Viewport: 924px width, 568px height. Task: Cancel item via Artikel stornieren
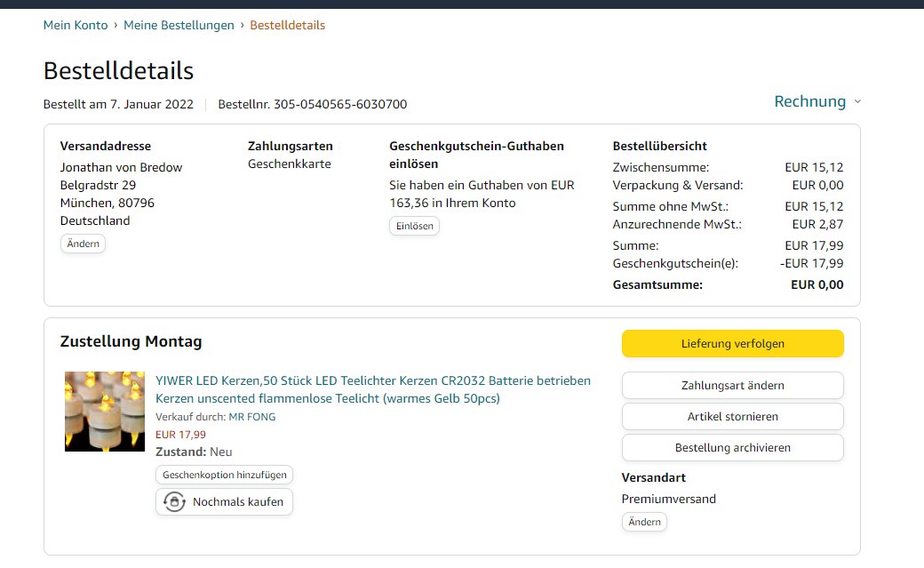point(732,416)
